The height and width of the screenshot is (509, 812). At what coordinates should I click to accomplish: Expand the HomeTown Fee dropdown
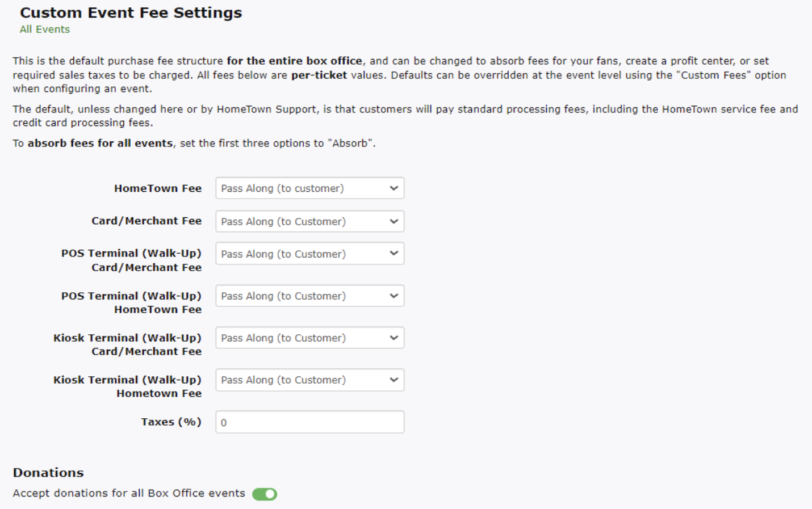(309, 188)
